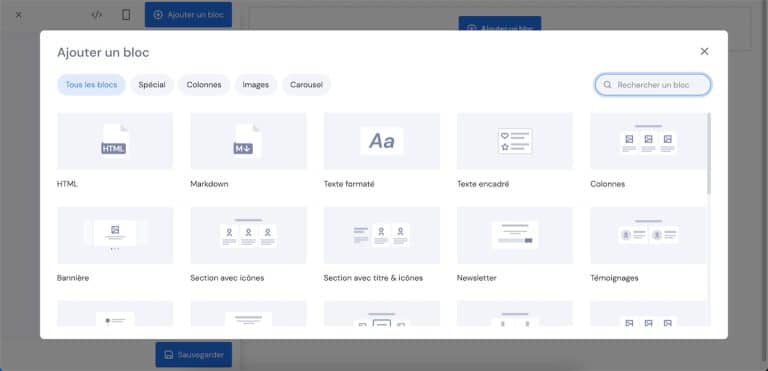Click the Newsletter label text

click(477, 278)
